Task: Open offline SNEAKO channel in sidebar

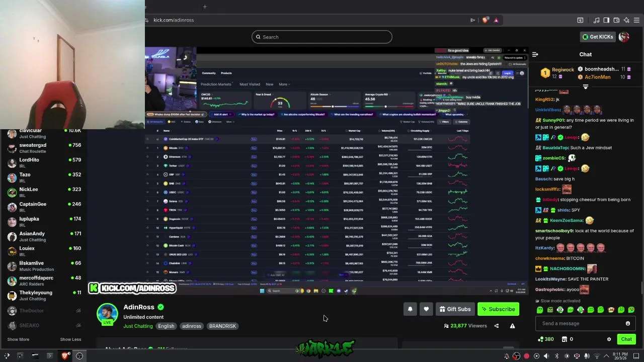Action: pyautogui.click(x=44, y=325)
